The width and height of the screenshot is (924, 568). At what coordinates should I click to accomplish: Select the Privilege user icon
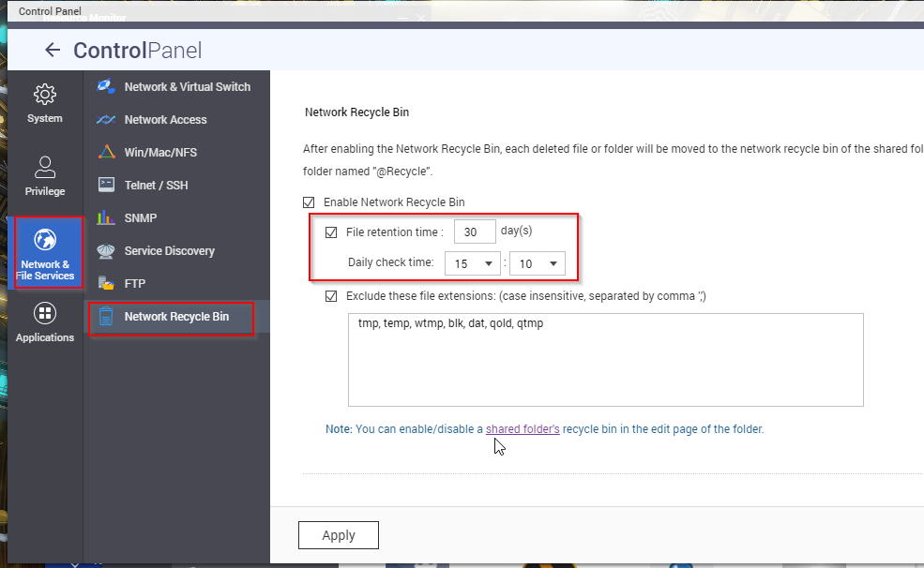click(x=44, y=168)
